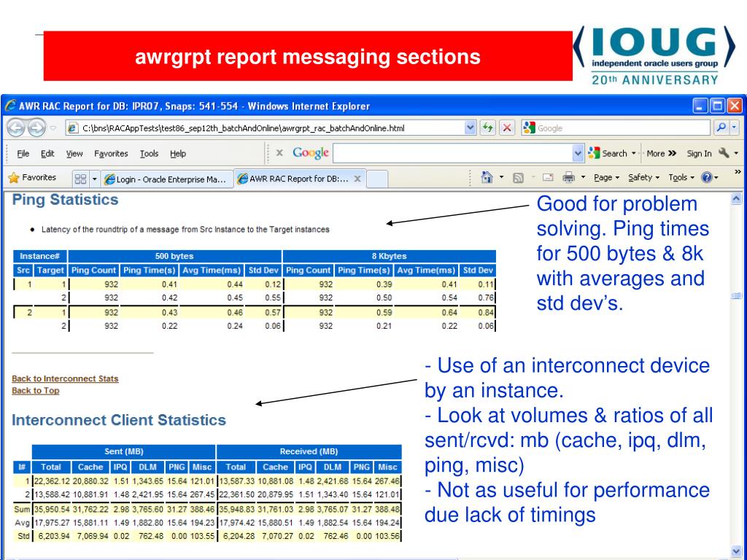This screenshot has width=747, height=560.
Task: Open the recent pages dropdown beside Forward
Action: pyautogui.click(x=53, y=128)
